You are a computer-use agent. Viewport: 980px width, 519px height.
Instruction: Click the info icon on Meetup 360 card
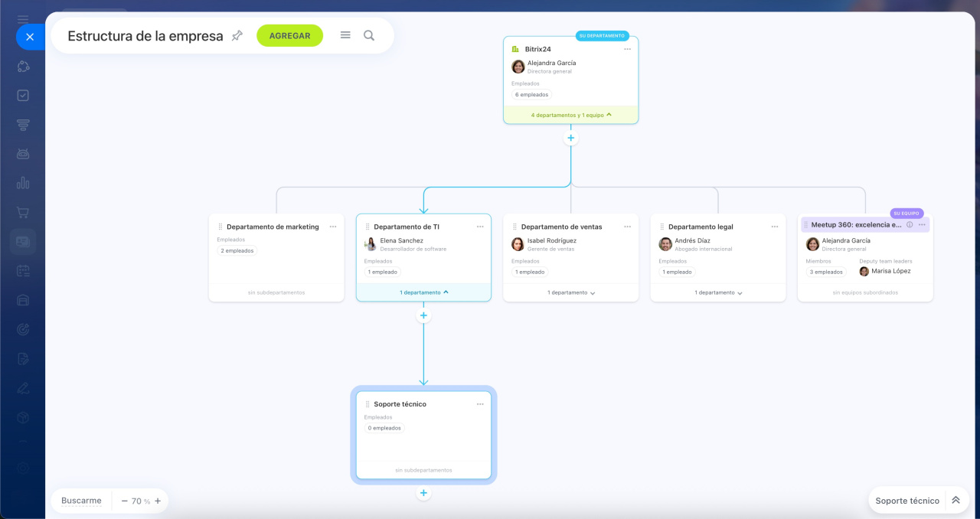coord(910,225)
